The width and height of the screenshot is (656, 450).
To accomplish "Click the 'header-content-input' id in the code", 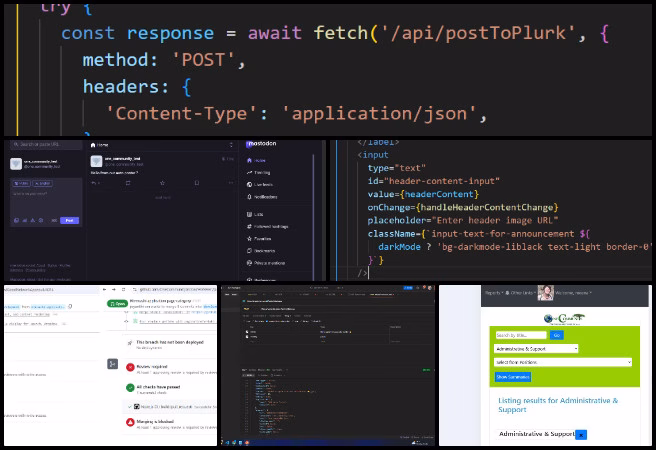I will [442, 181].
